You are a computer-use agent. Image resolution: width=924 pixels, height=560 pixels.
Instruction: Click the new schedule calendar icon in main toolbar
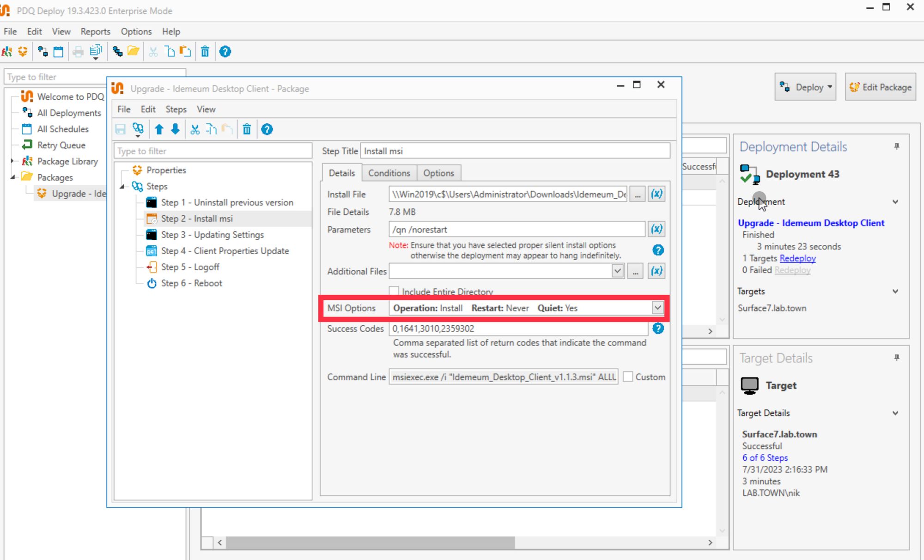(58, 51)
